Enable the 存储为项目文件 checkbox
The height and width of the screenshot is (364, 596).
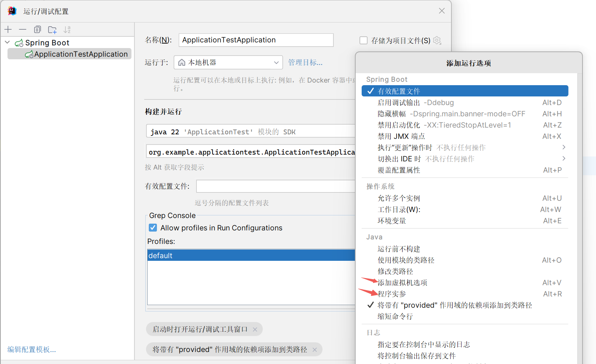364,40
